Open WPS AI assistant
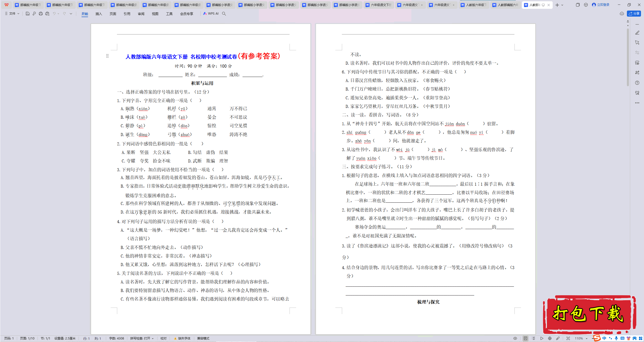 [211, 14]
